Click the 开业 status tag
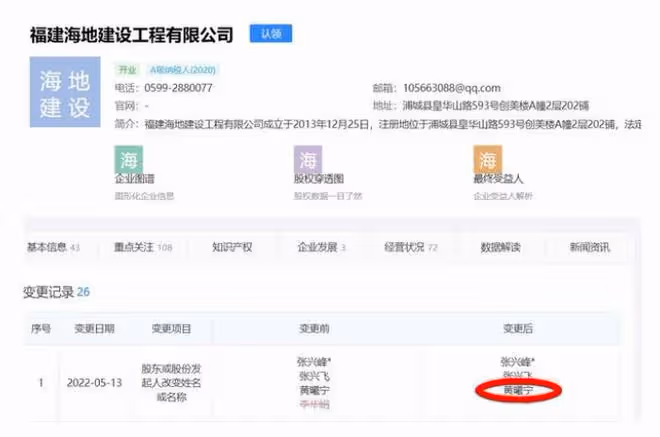The image size is (660, 437). click(x=127, y=69)
